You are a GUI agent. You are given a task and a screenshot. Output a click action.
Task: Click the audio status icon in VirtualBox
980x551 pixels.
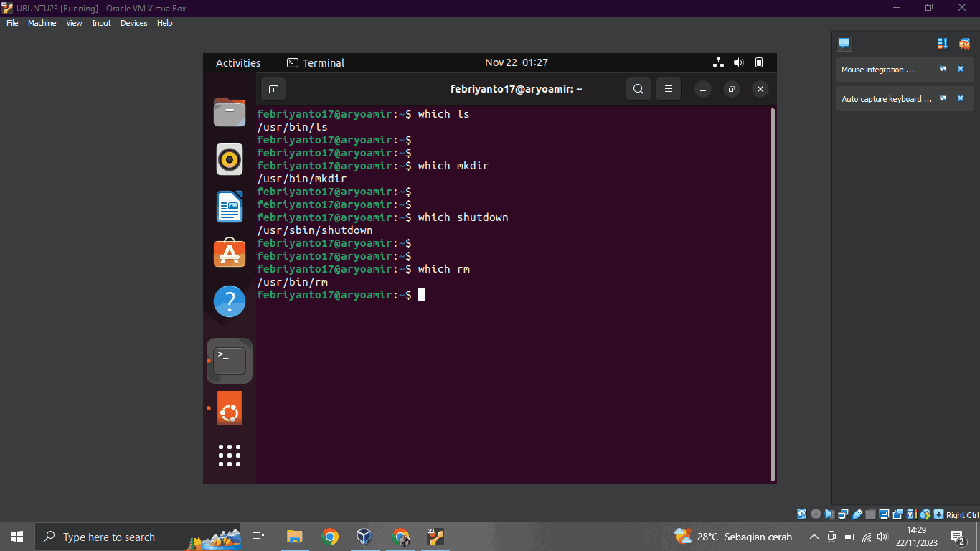click(x=829, y=514)
